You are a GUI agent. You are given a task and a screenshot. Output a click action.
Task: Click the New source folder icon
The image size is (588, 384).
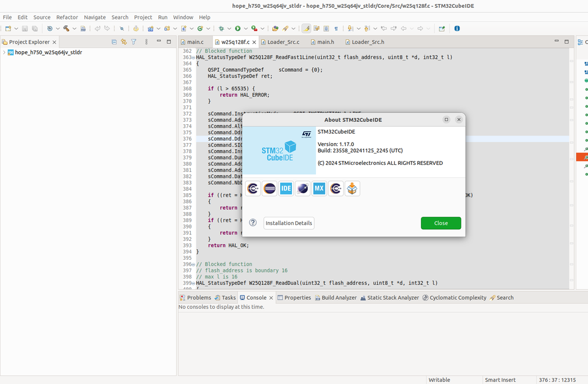pos(167,28)
